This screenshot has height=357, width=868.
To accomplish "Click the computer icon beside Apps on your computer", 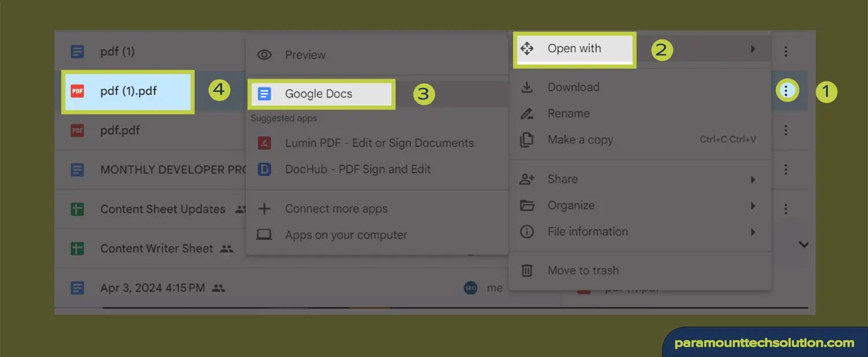I will point(264,235).
